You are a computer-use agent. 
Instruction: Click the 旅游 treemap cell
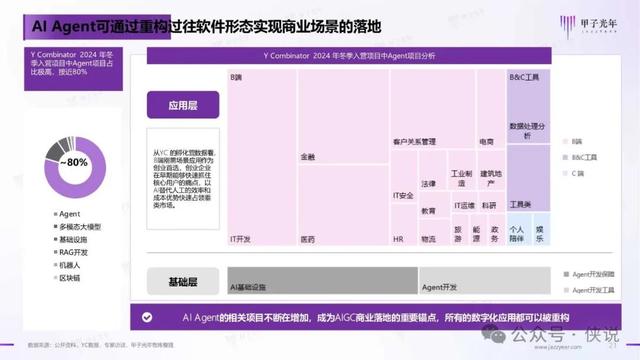pos(460,229)
